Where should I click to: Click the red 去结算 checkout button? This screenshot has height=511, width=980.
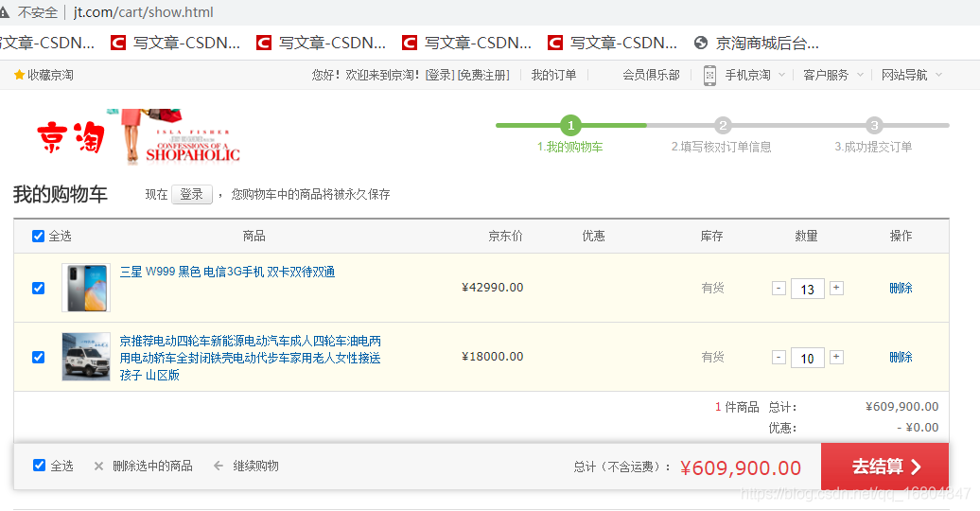pyautogui.click(x=885, y=466)
